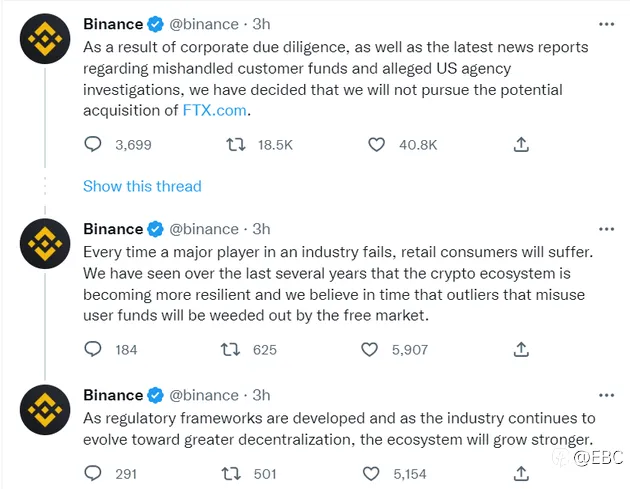Retweet the FTX acquisition tweet
This screenshot has width=630, height=489.
235,144
